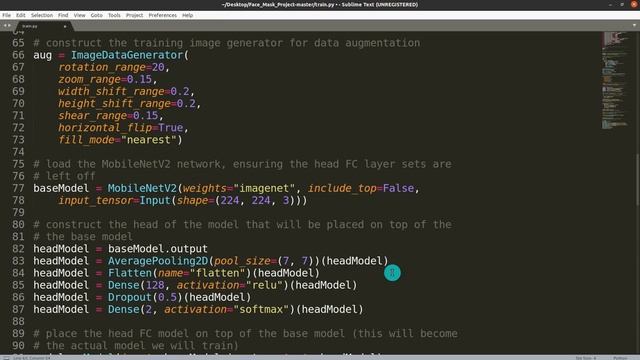Click the unsaved dot on train.py tab

64,26
